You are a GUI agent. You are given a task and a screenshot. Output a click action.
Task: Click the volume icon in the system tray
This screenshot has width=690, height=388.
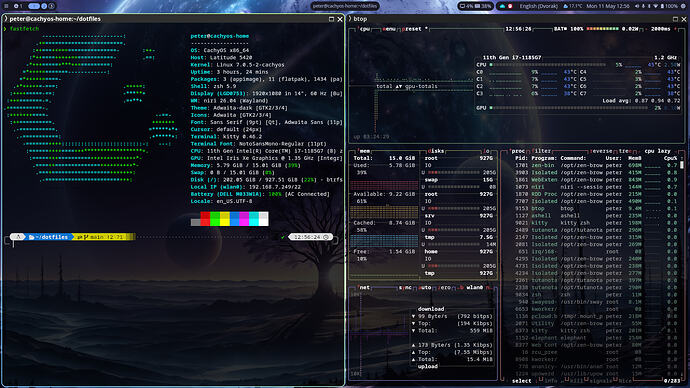[x=637, y=6]
